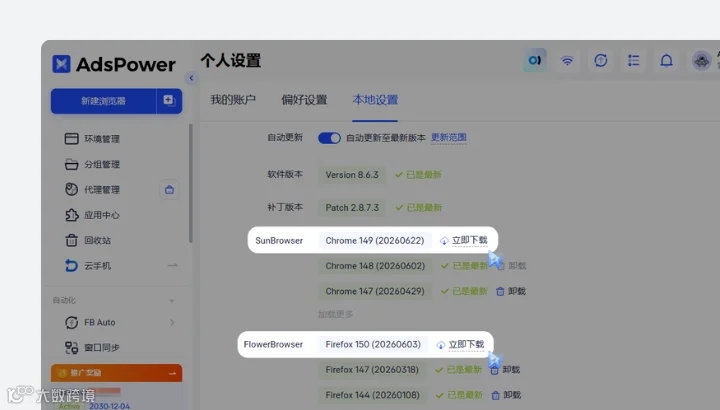Open 回收站 in the sidebar

pos(97,240)
